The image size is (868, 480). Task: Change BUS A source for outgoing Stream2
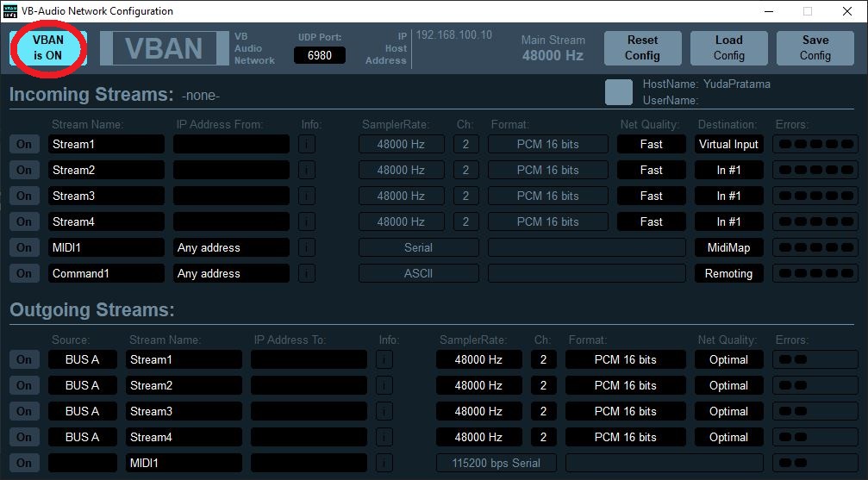[x=83, y=385]
